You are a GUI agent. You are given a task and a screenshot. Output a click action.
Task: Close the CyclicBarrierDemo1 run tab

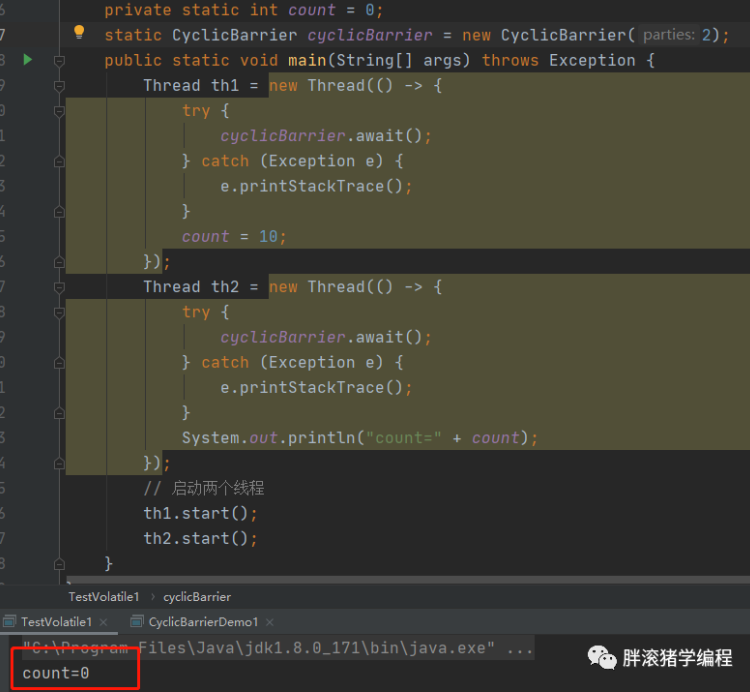tap(270, 622)
